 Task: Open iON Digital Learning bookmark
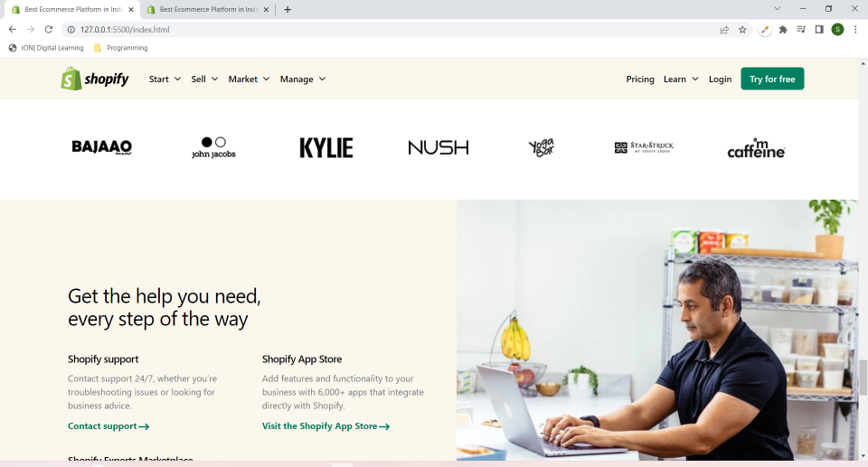point(46,48)
